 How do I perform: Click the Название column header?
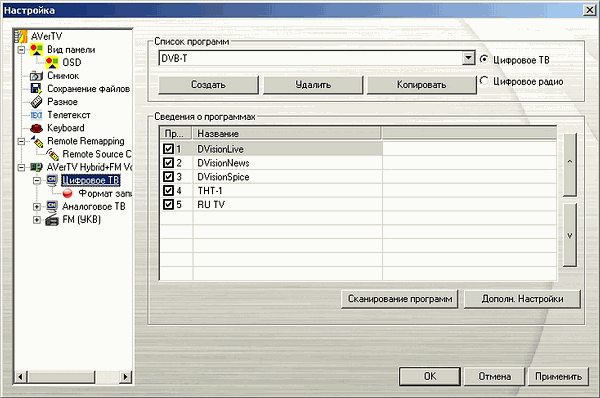(287, 134)
